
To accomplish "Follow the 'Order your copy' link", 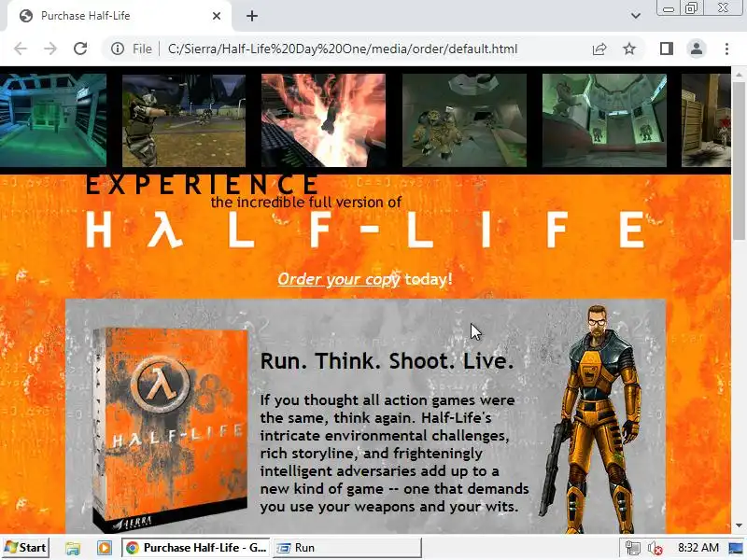I will 339,279.
